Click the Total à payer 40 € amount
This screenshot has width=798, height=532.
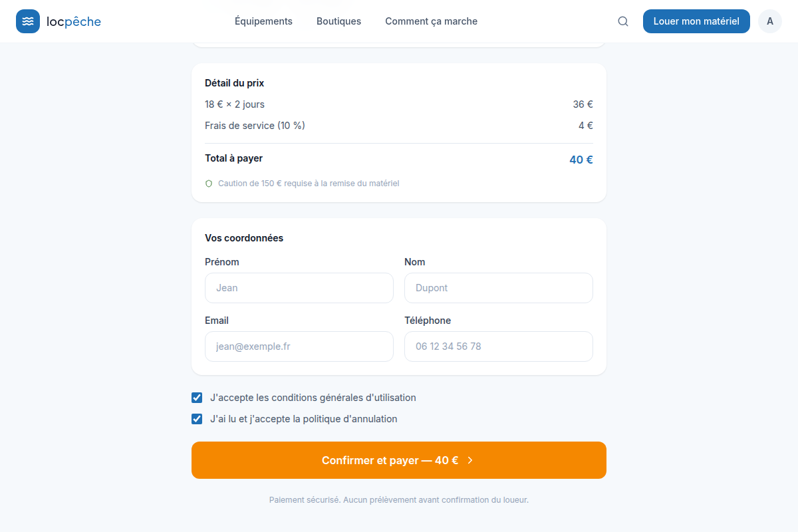coord(581,160)
